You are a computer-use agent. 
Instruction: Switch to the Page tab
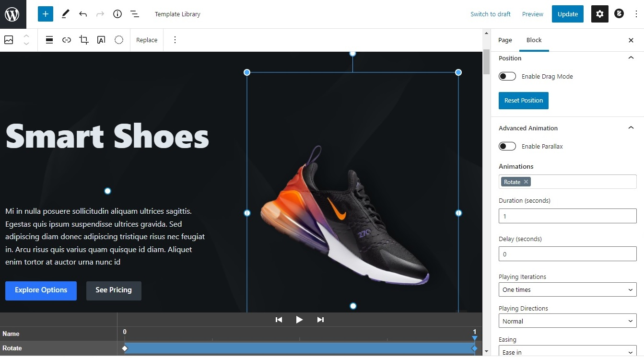click(505, 40)
